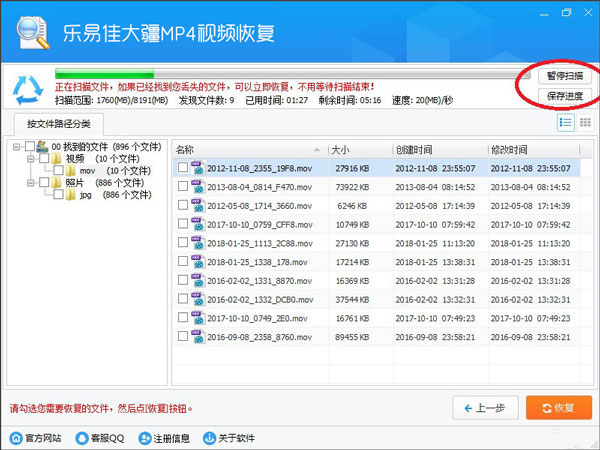
Task: Check the box for 2016-09-08_2358_8760.mov
Action: [183, 336]
